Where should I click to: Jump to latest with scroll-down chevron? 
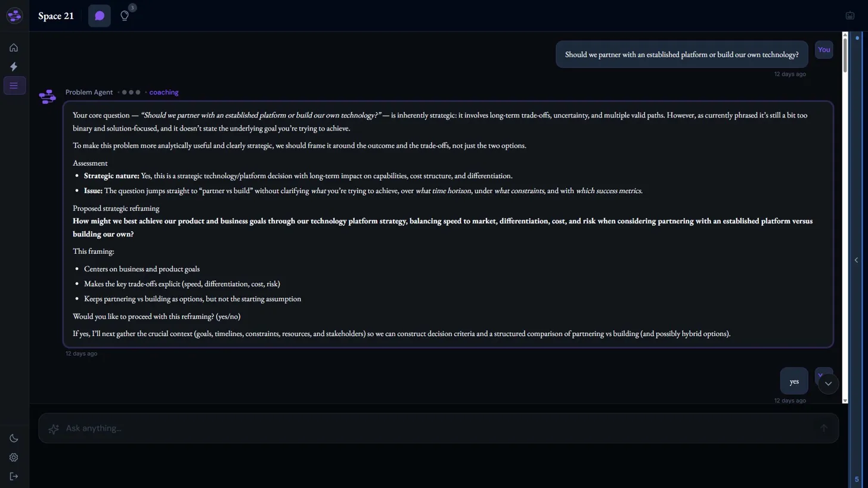(x=828, y=383)
